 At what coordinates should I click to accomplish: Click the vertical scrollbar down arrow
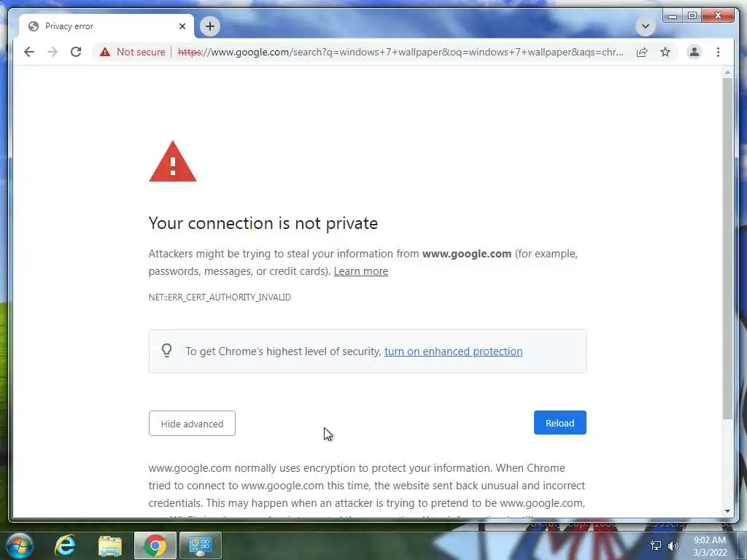[727, 511]
